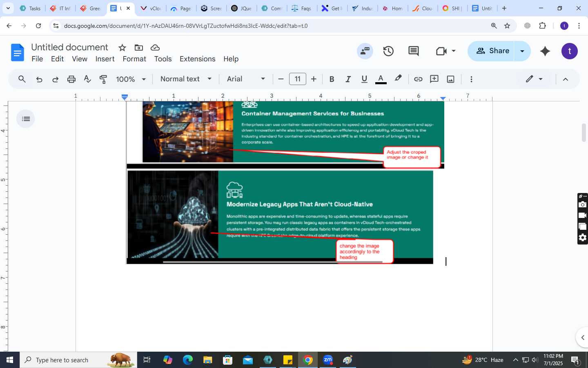588x368 pixels.
Task: Open the zoom level dropdown
Action: coord(131,79)
